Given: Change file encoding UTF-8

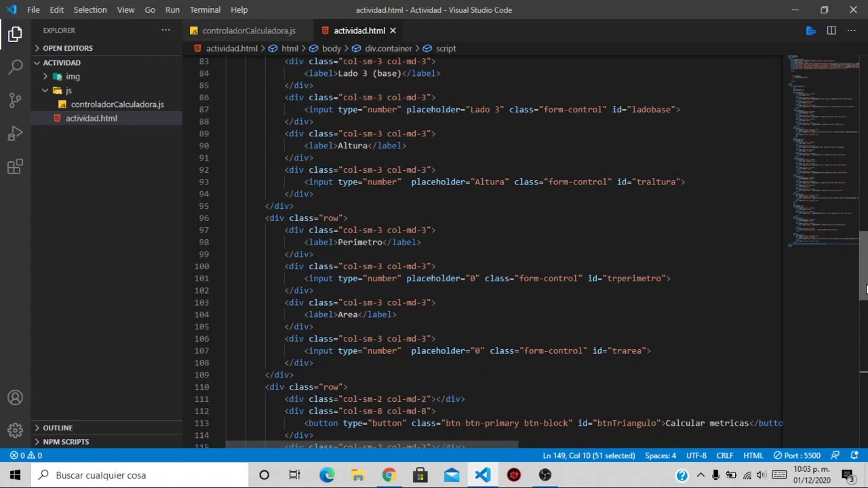Looking at the screenshot, I should (x=696, y=455).
